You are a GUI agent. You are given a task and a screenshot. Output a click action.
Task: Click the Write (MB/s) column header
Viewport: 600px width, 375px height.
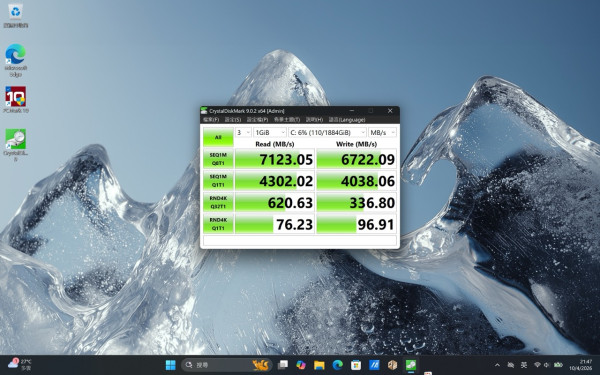point(357,144)
